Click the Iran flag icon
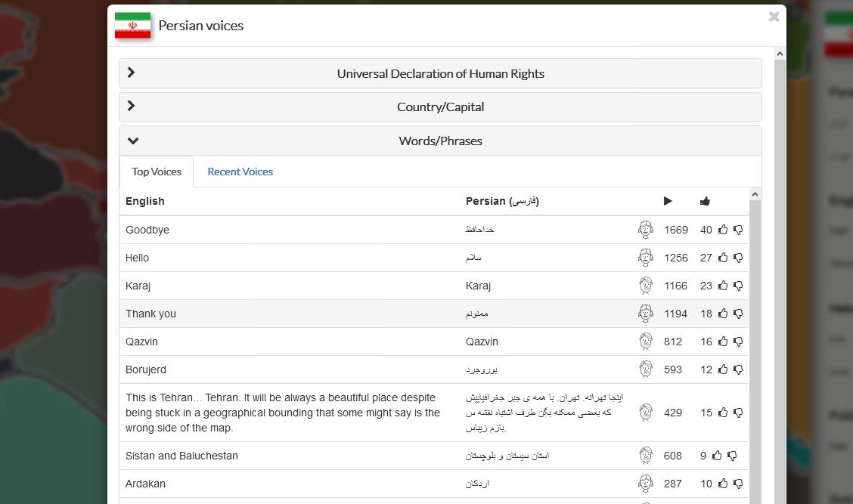The height and width of the screenshot is (504, 853). pos(132,26)
